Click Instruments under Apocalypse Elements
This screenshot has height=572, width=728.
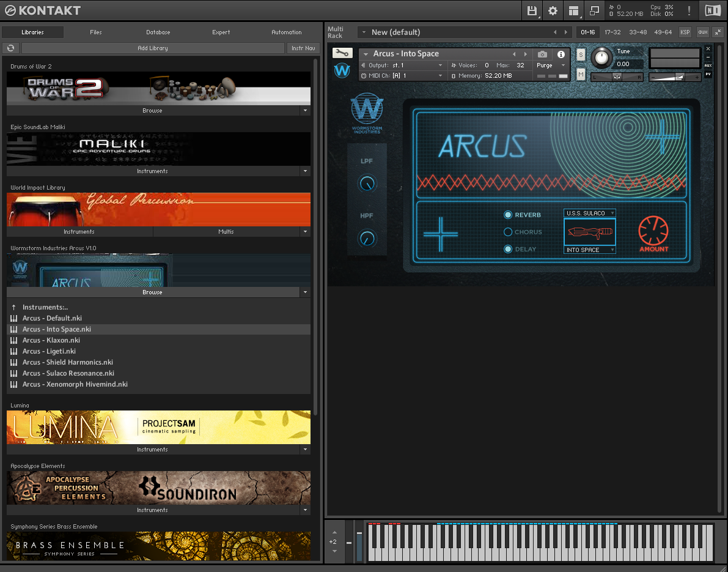(153, 510)
